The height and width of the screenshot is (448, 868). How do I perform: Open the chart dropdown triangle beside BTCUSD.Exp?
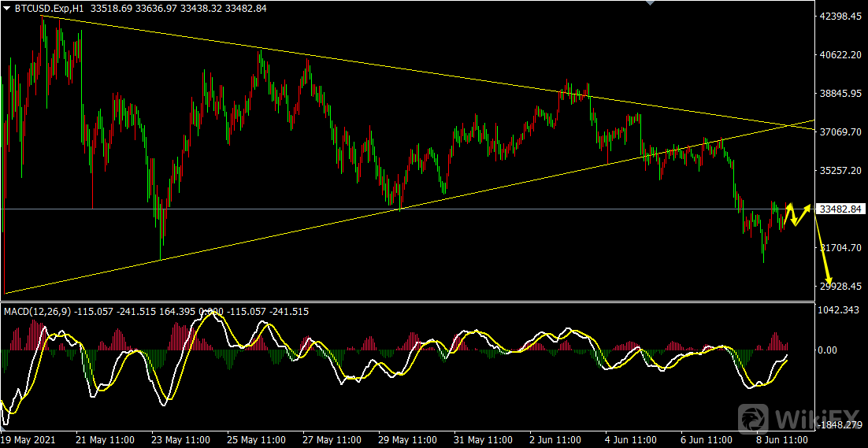(x=7, y=7)
